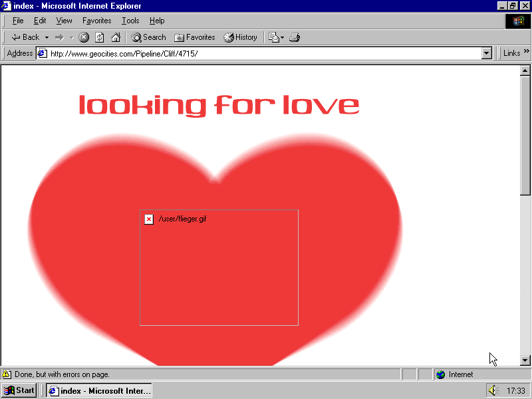Open the File menu
532x399 pixels.
coord(18,21)
